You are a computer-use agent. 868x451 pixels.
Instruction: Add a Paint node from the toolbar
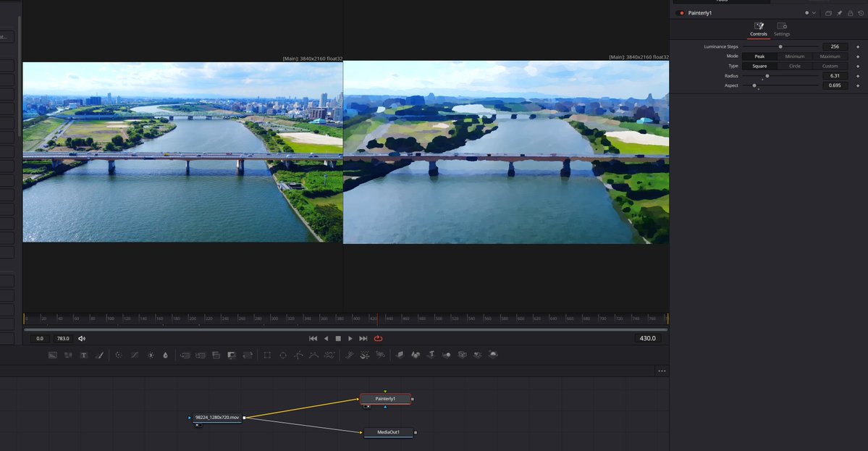click(x=100, y=355)
